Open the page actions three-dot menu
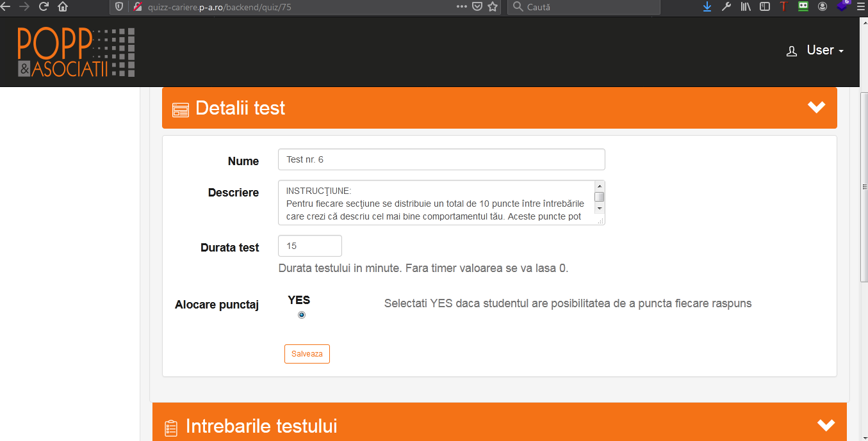868x441 pixels. [x=462, y=7]
